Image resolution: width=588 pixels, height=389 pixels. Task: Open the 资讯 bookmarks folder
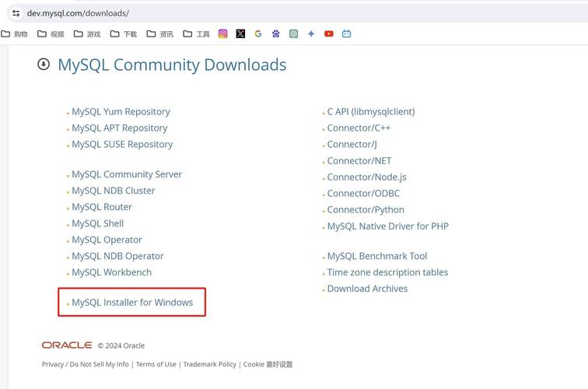pos(159,34)
